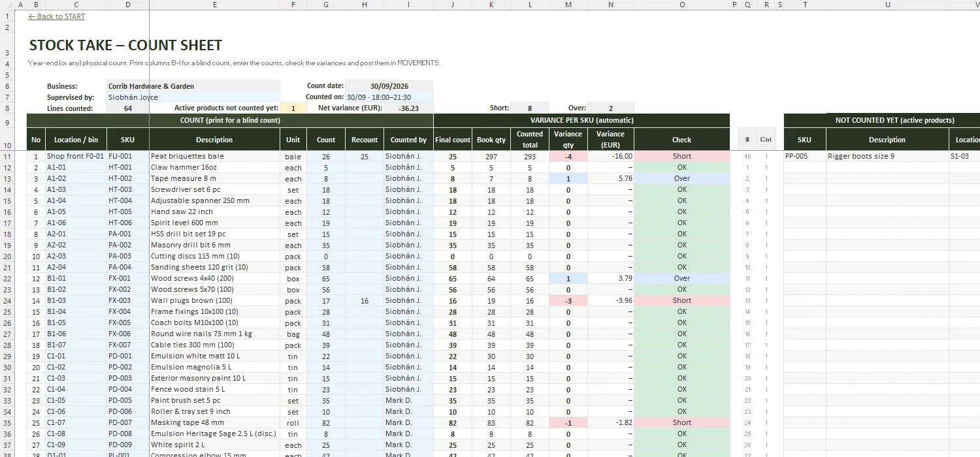Image resolution: width=980 pixels, height=457 pixels.
Task: Select column header E
Action: pyautogui.click(x=215, y=5)
